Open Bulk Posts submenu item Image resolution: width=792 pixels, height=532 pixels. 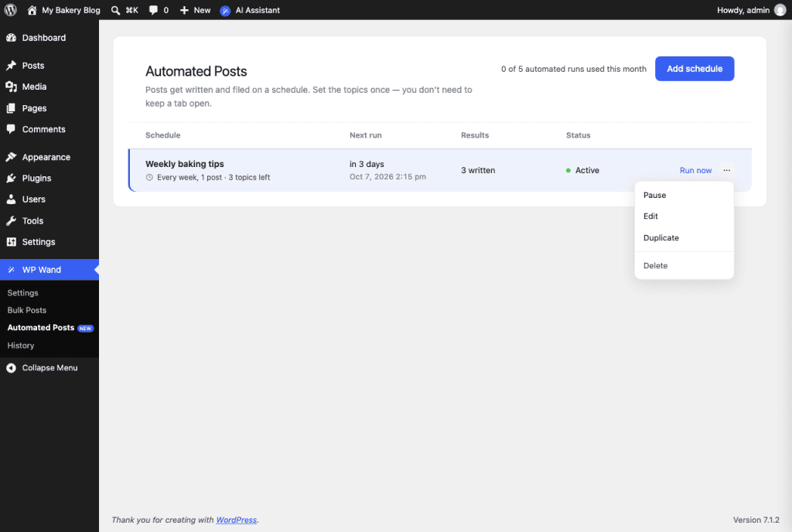click(x=27, y=310)
